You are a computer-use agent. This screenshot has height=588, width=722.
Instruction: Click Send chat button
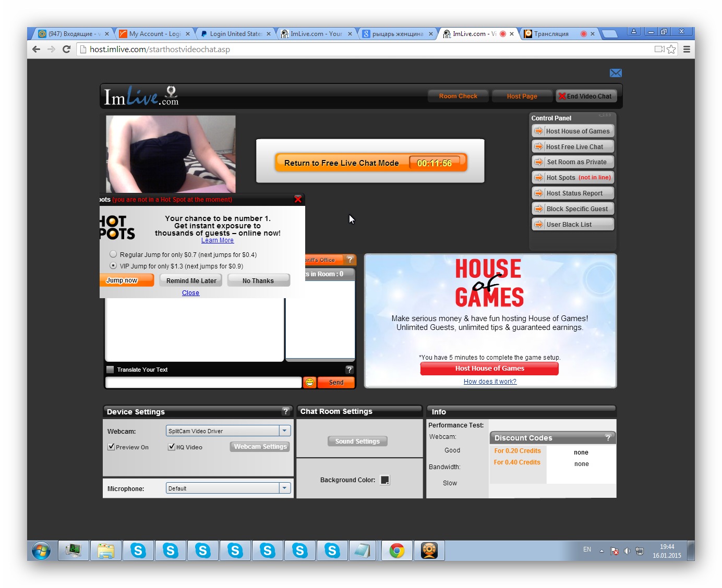(336, 383)
